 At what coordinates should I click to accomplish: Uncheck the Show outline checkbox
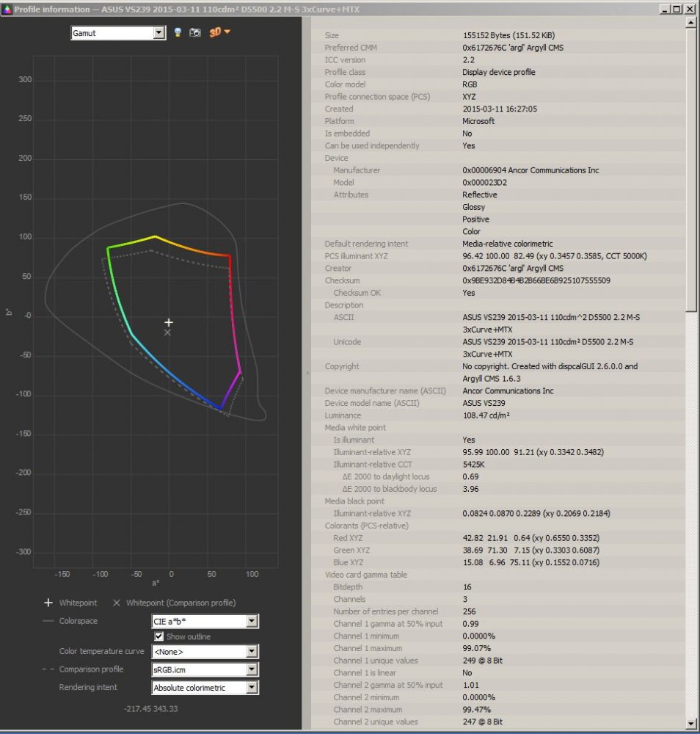pos(158,636)
